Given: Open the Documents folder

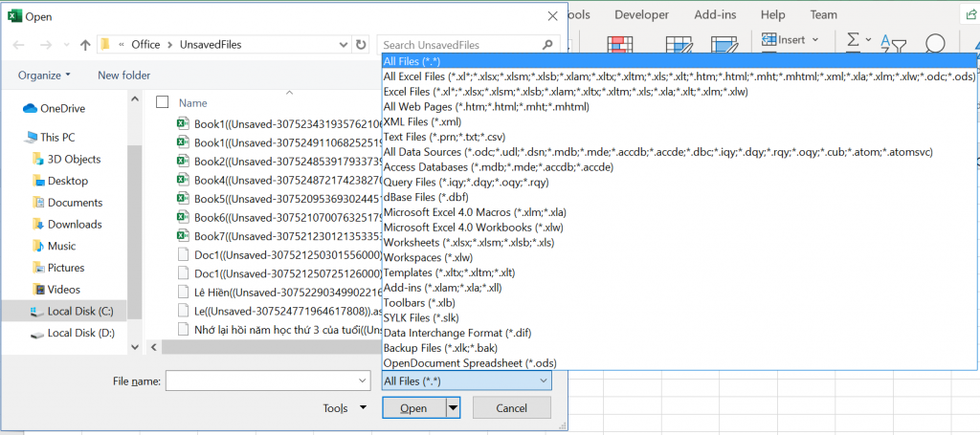Looking at the screenshot, I should click(x=67, y=203).
